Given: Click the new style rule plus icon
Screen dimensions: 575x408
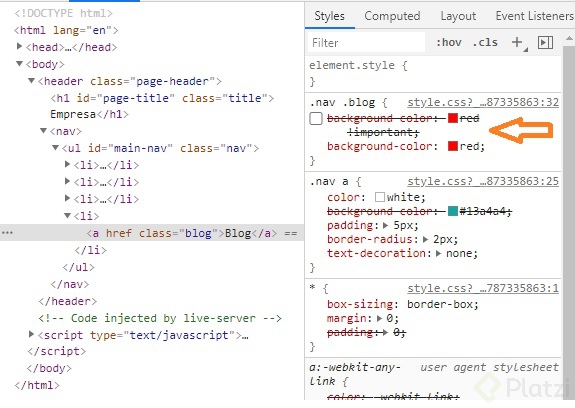Looking at the screenshot, I should point(517,43).
